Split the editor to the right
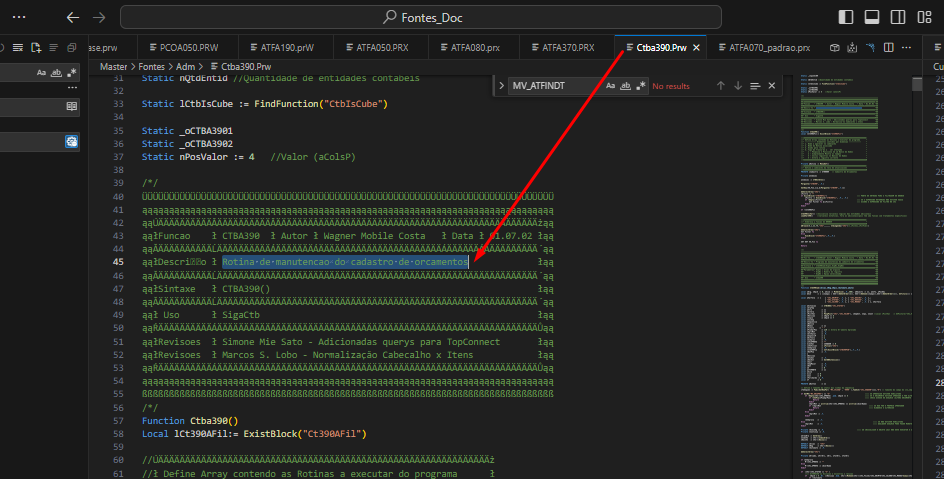The image size is (944, 479). pyautogui.click(x=889, y=48)
